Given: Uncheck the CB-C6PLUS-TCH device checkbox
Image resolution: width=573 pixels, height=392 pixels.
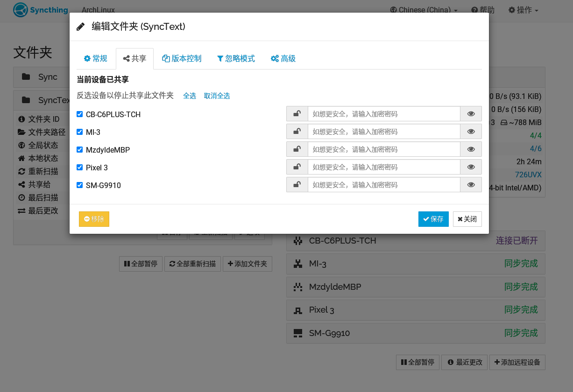Looking at the screenshot, I should pyautogui.click(x=79, y=114).
